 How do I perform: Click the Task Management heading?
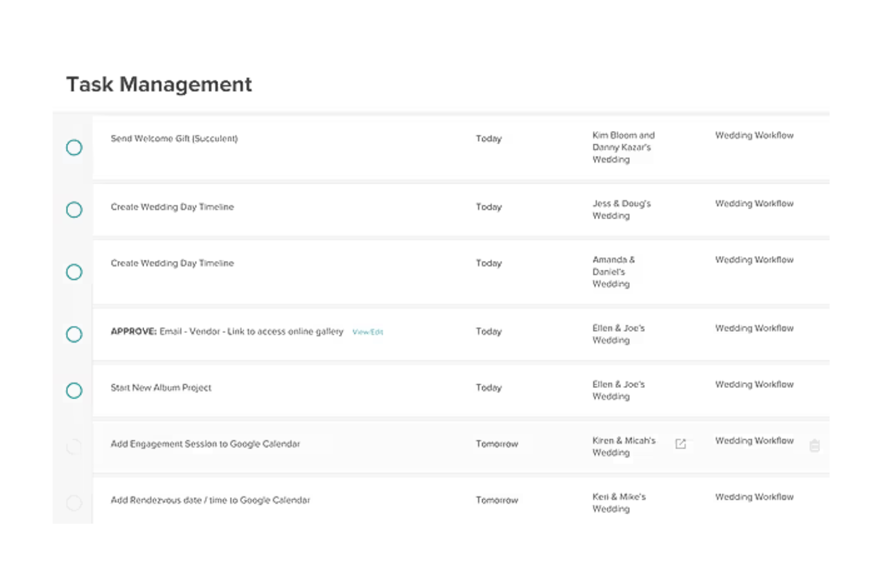[159, 85]
